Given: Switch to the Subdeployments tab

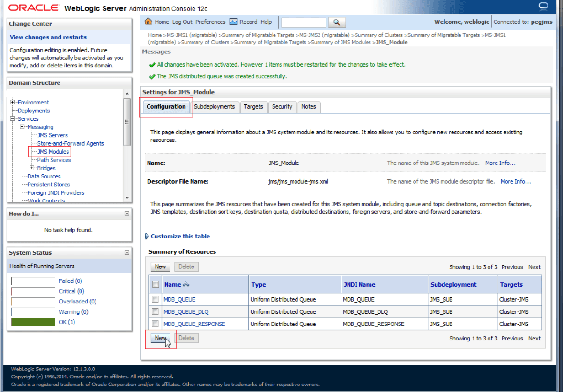Looking at the screenshot, I should click(x=215, y=107).
